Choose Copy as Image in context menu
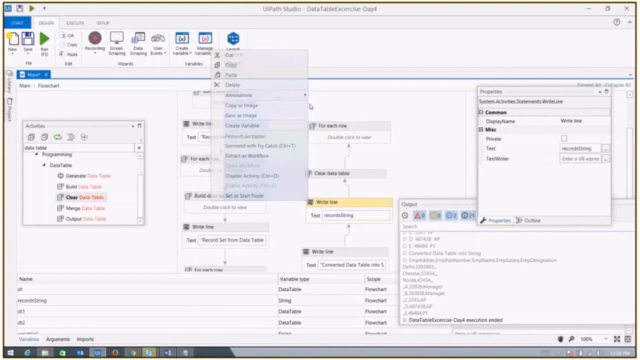Viewport: 640px width, 360px height. [x=242, y=105]
